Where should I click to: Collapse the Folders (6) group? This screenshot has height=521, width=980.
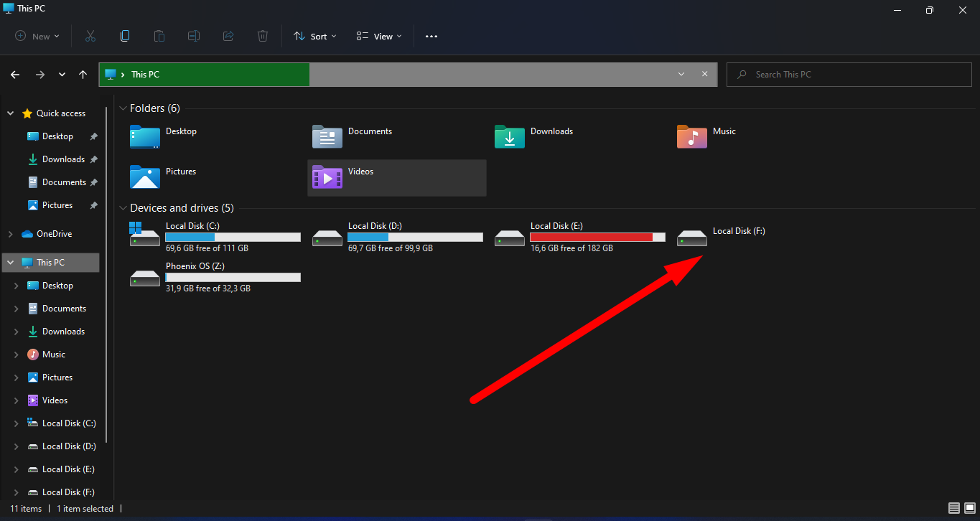[123, 108]
